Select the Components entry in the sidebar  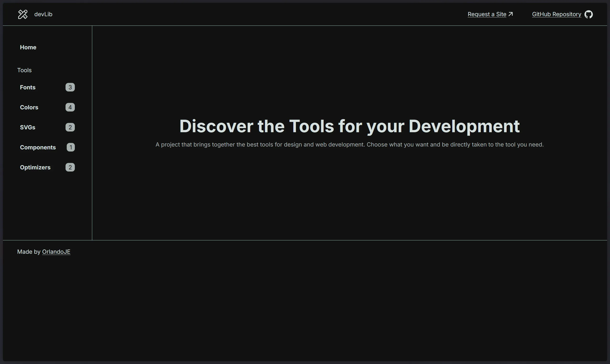(38, 147)
